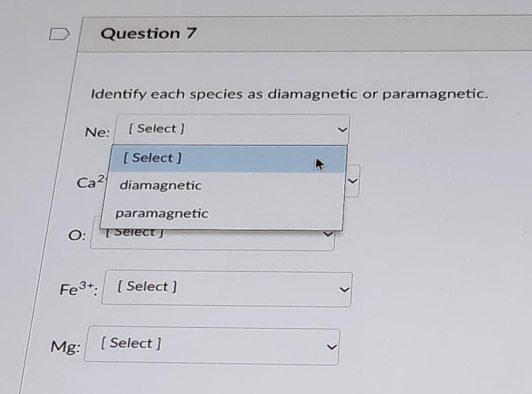This screenshot has height=394, width=532.
Task: Click the chevron arrow on the O dropdown
Action: pyautogui.click(x=328, y=234)
